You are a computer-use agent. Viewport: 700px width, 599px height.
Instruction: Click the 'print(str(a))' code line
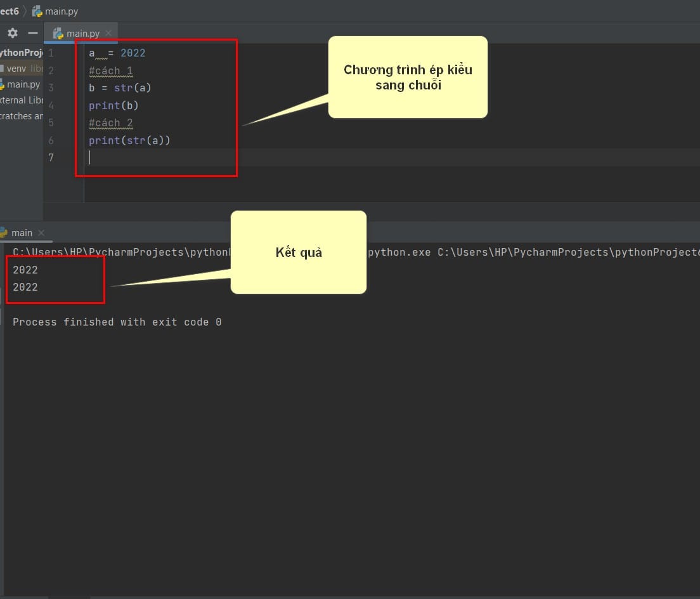point(129,140)
